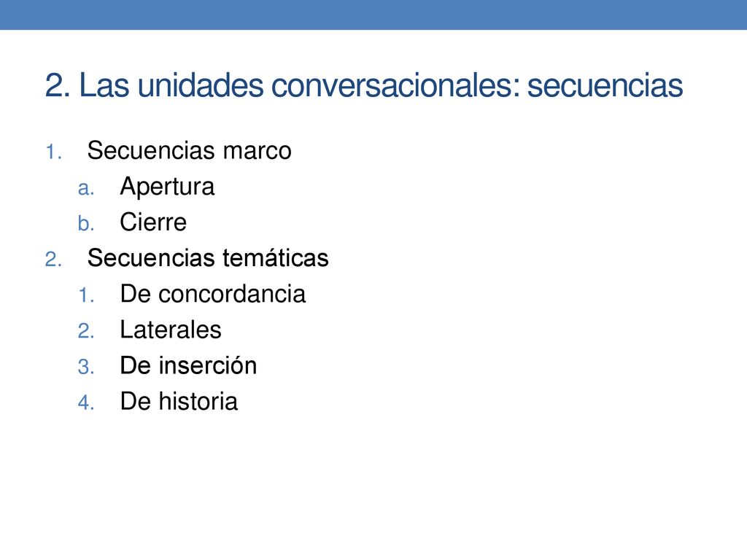Click the blue header bar at top
The image size is (747, 560).
click(373, 15)
